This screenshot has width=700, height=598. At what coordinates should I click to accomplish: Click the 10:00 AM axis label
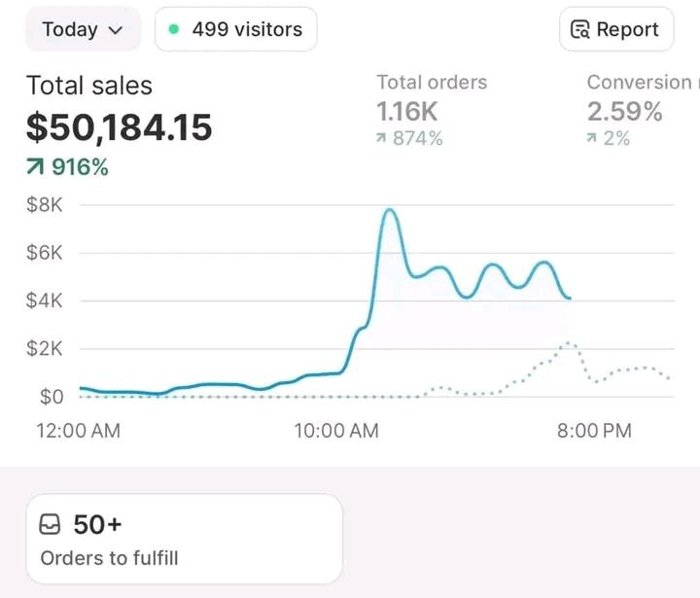tap(336, 430)
